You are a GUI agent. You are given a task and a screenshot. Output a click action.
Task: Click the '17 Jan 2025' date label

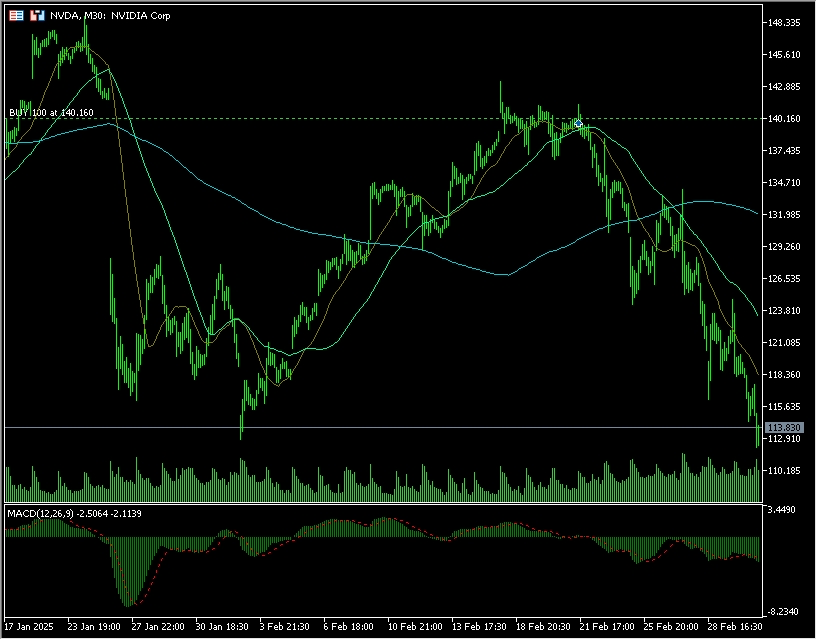[x=29, y=627]
